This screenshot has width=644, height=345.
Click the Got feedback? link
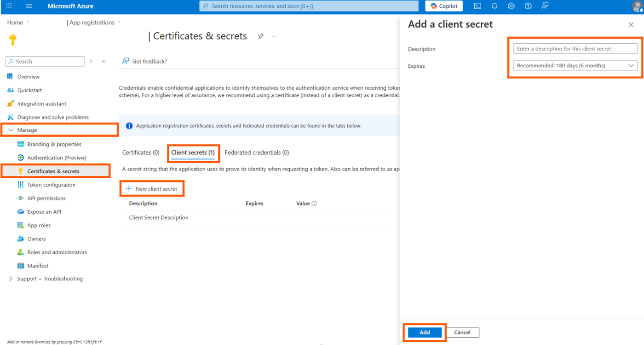click(x=144, y=61)
